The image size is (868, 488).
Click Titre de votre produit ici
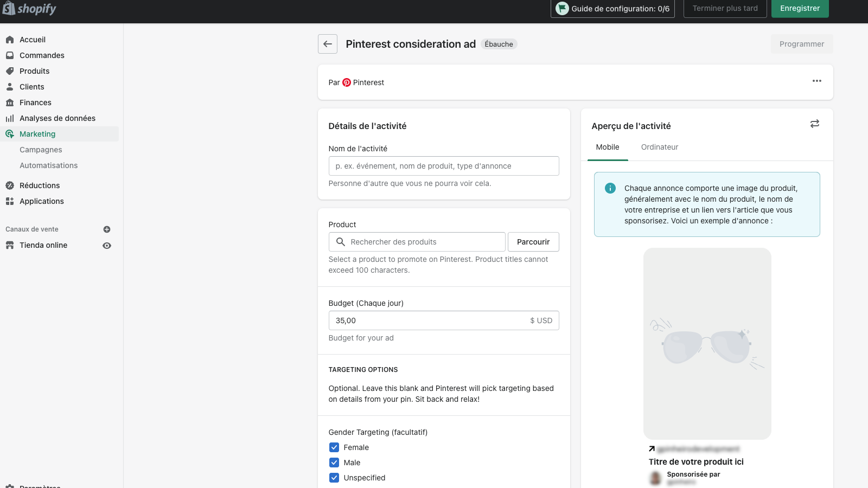[x=696, y=462]
